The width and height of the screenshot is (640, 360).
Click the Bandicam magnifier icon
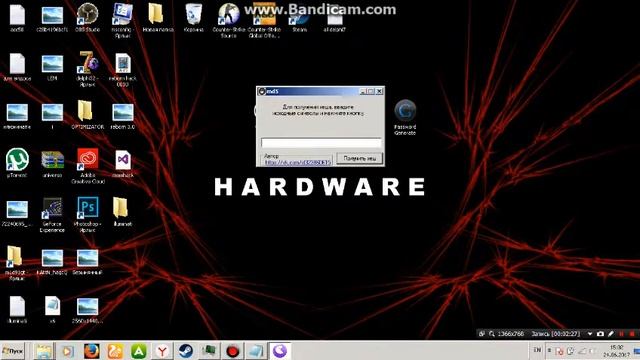pyautogui.click(x=492, y=334)
